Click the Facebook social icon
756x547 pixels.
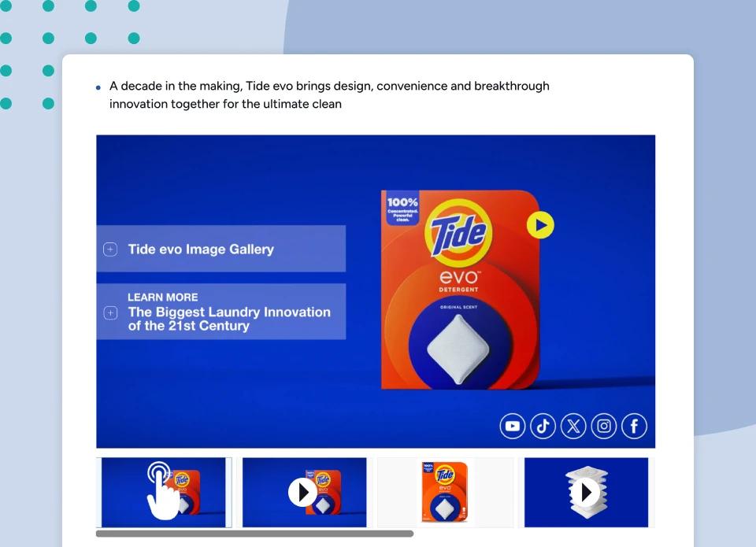(634, 426)
